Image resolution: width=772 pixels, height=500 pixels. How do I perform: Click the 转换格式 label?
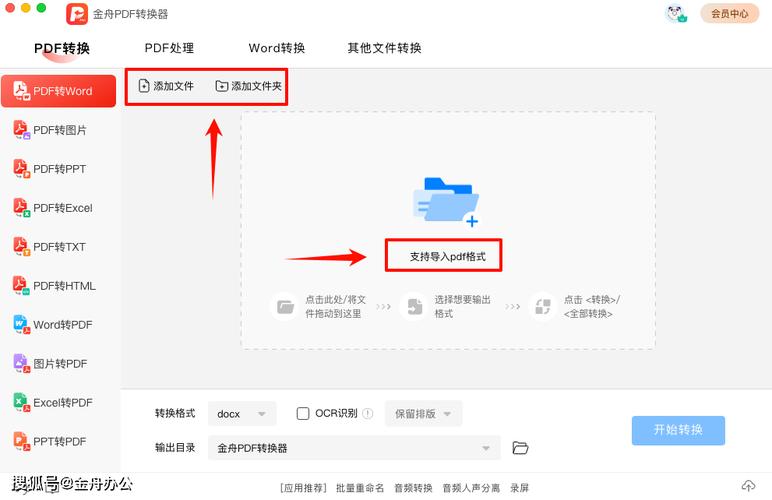[x=175, y=413]
